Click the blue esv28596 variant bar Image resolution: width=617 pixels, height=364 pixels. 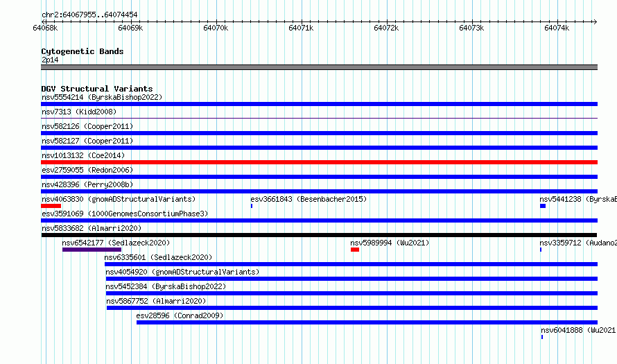click(x=367, y=322)
